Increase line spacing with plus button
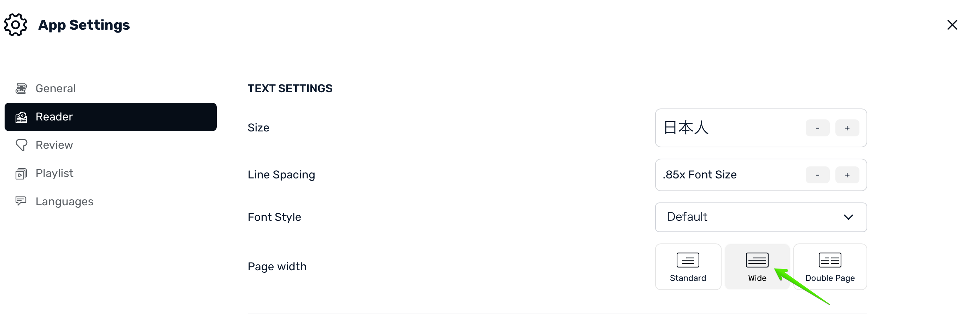The image size is (980, 330). click(847, 175)
